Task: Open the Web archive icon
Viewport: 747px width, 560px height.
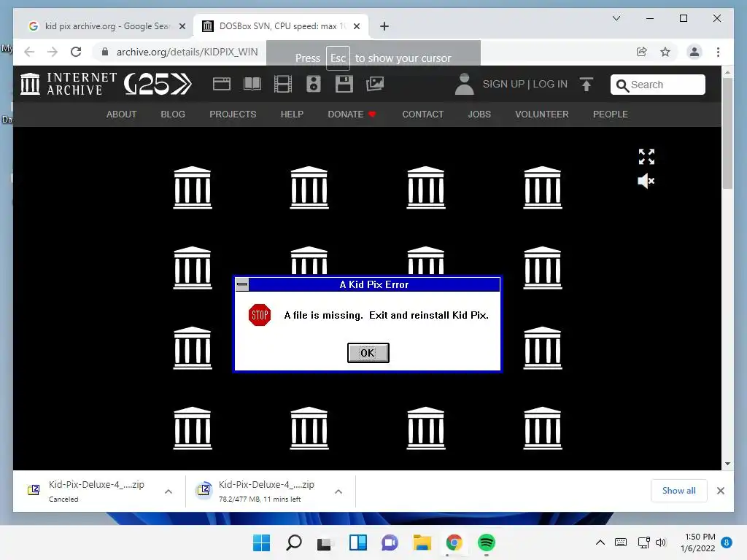Action: [x=222, y=84]
